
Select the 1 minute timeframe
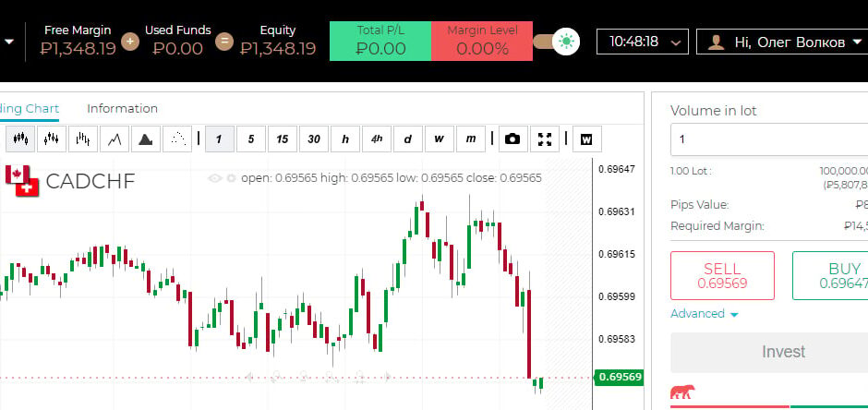tap(219, 139)
